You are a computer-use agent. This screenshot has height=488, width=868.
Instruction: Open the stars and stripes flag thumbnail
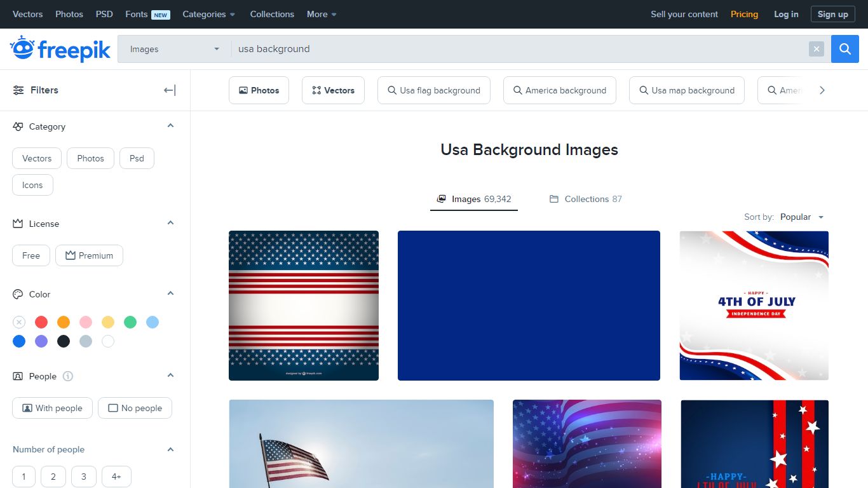coord(304,306)
